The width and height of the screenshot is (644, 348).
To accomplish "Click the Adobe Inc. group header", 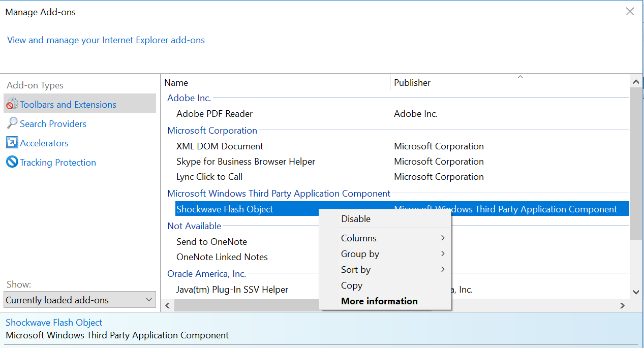I will (x=189, y=98).
